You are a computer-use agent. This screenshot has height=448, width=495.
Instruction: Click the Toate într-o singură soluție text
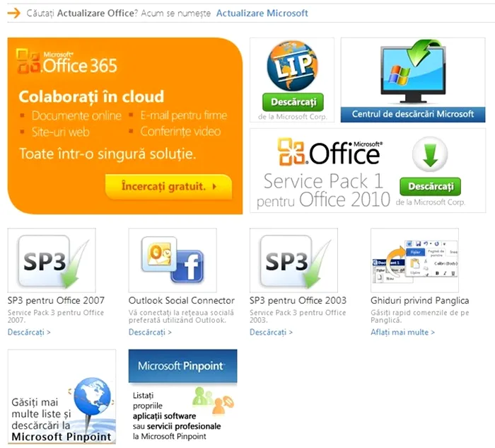click(107, 154)
